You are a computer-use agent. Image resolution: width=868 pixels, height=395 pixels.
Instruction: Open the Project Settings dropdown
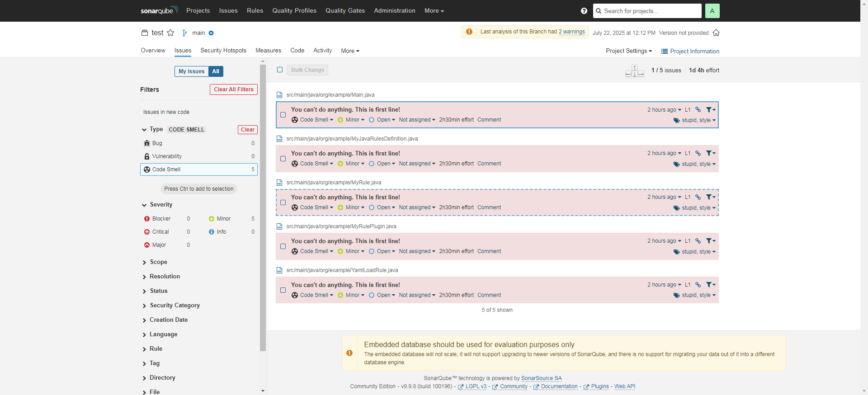click(629, 51)
